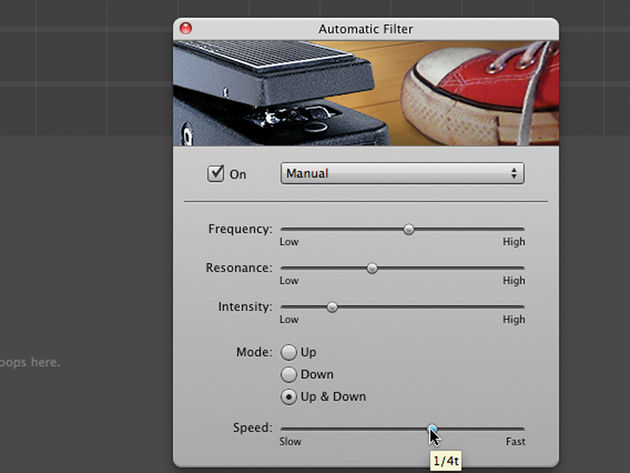This screenshot has width=630, height=473.
Task: Uncheck the On checkbox
Action: coord(216,174)
